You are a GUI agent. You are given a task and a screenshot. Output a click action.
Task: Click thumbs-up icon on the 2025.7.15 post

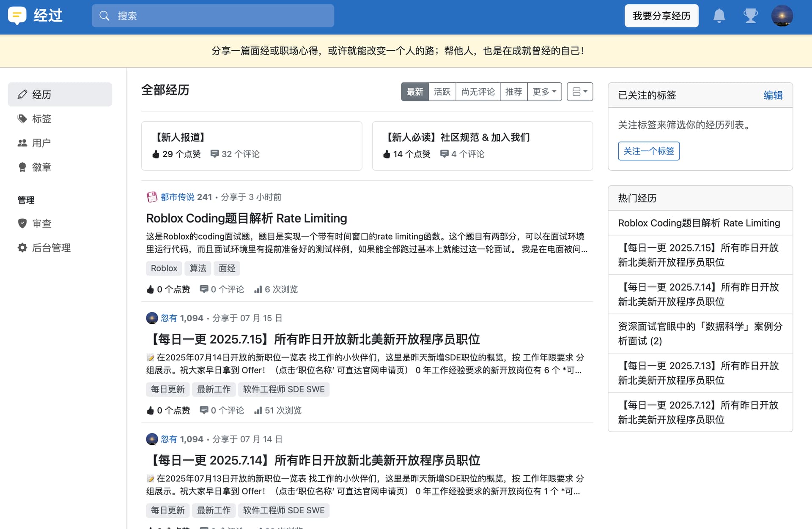click(150, 411)
